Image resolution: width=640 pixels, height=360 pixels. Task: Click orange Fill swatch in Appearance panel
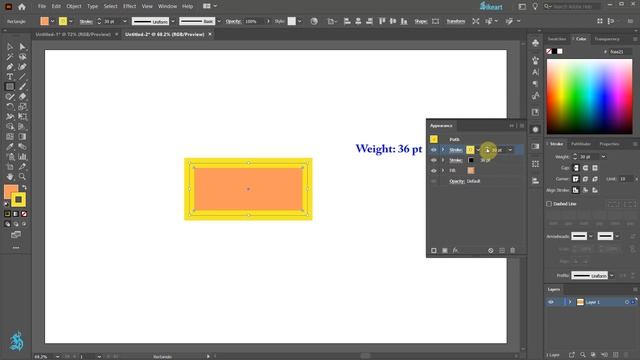pyautogui.click(x=471, y=171)
